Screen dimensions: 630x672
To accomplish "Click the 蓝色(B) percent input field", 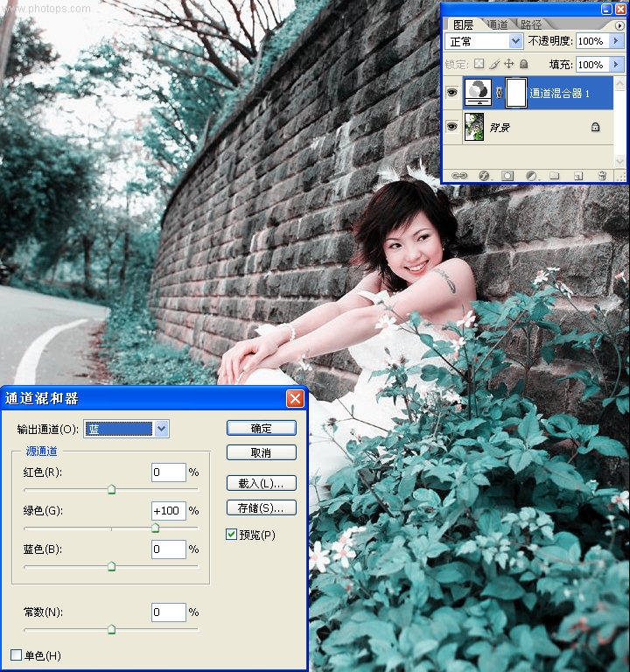I will (x=169, y=549).
